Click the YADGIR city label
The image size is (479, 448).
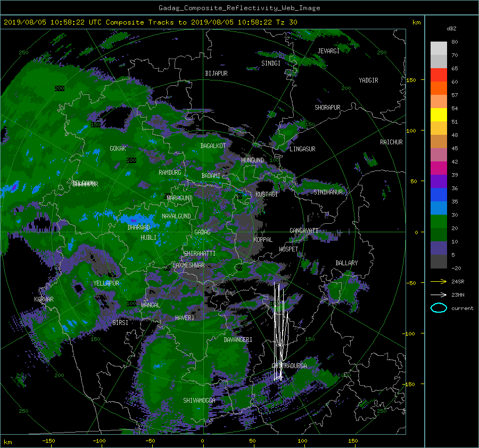pos(368,80)
